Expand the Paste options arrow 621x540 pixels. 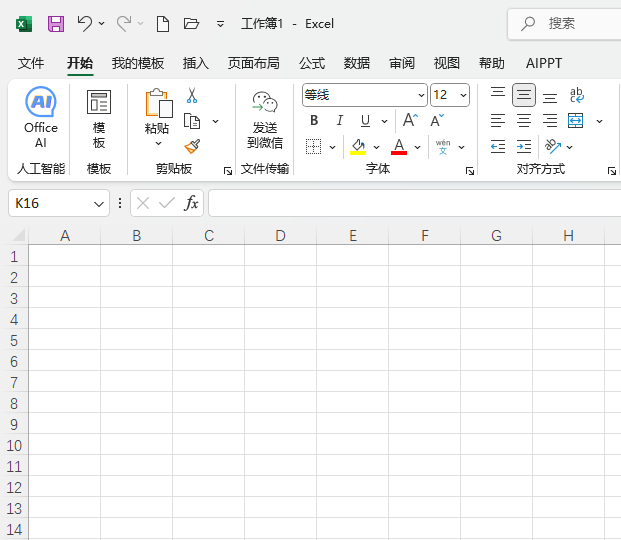point(158,143)
